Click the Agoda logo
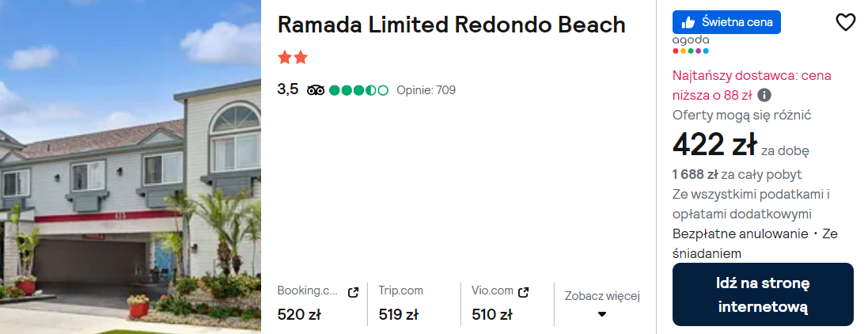 (690, 44)
